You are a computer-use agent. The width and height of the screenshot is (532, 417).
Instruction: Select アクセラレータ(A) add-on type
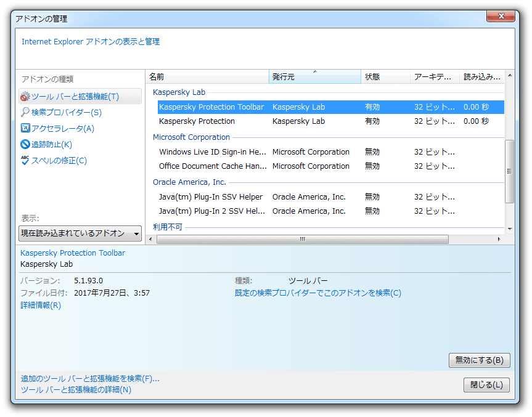[x=63, y=129]
